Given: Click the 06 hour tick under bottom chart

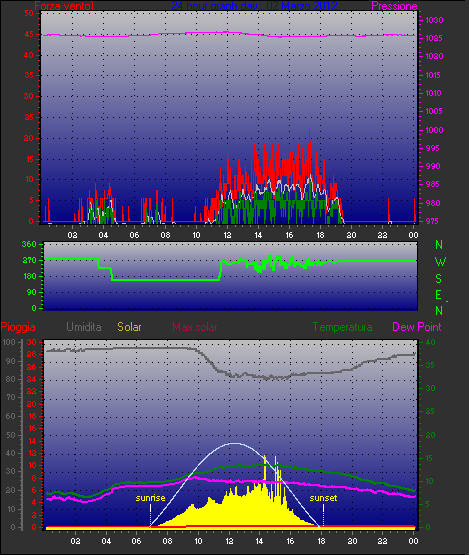Looking at the screenshot, I should tap(137, 541).
